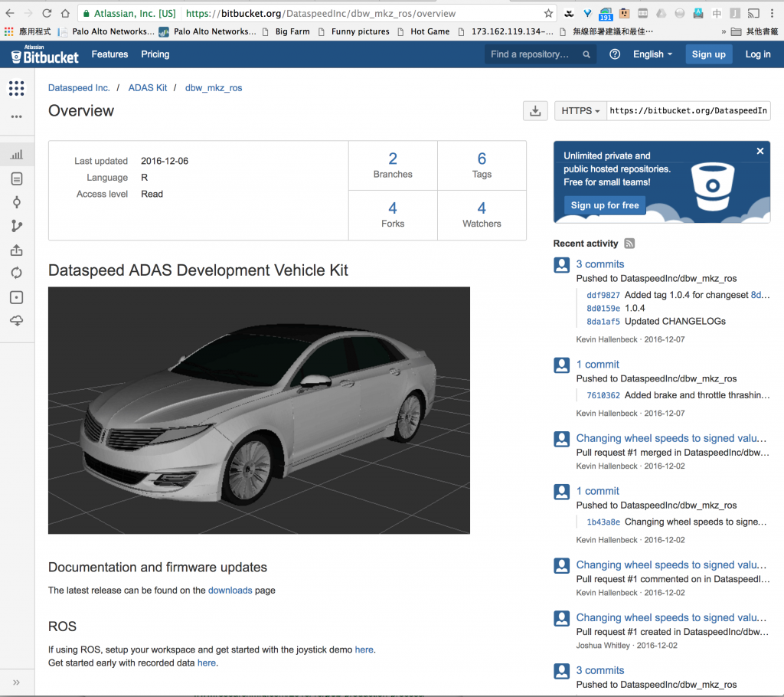Open the recorded data here link
Screen dimensions: 784x697
(x=207, y=663)
